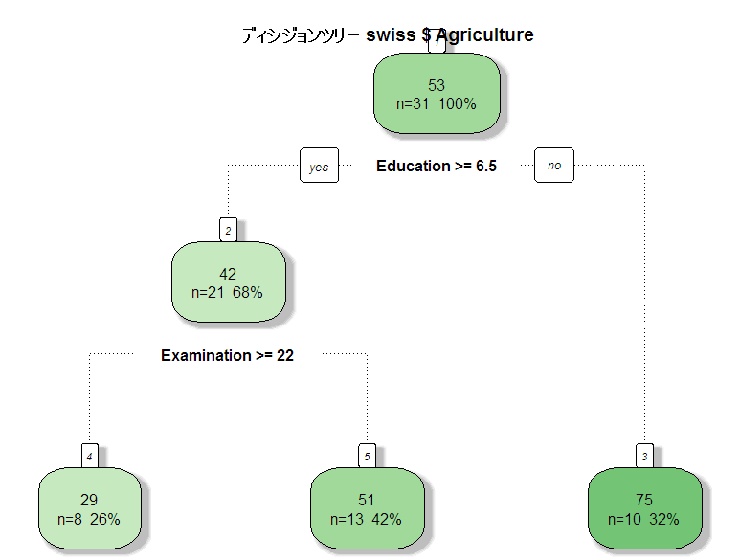Screen dimensions: 740x560
Task: Click leaf node with value 29
Action: (x=90, y=508)
